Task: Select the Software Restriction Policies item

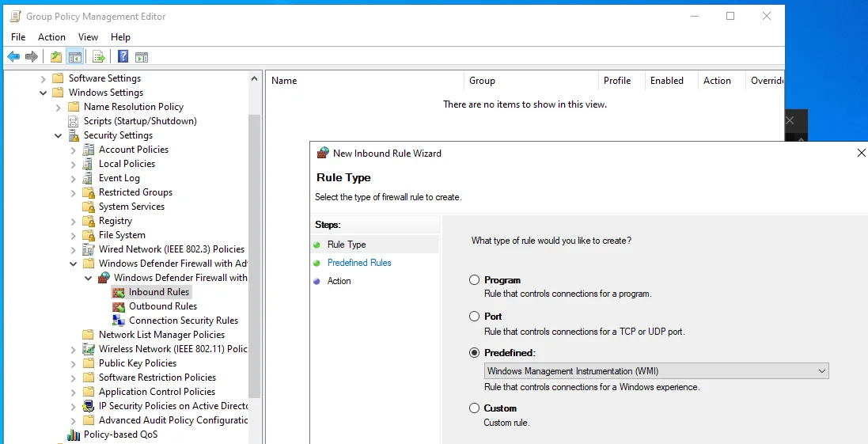Action: pos(157,378)
